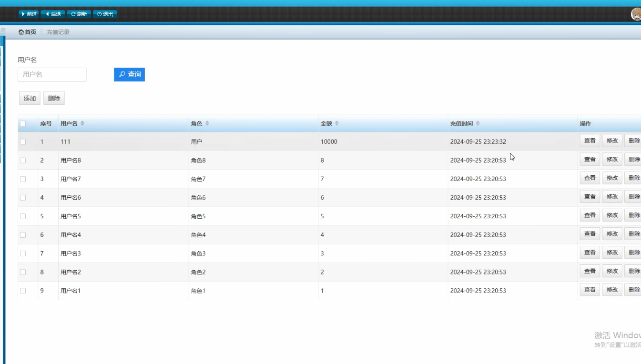
Task: Click 查看 for row 111
Action: tap(590, 141)
